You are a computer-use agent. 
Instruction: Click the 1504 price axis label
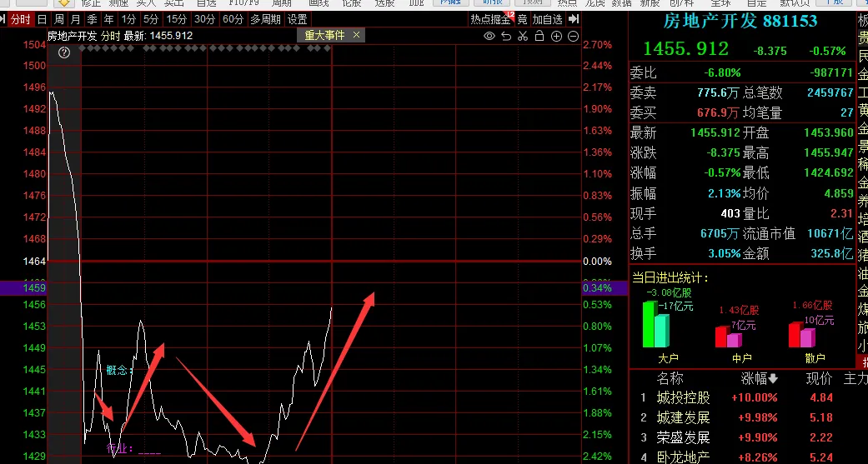click(34, 45)
